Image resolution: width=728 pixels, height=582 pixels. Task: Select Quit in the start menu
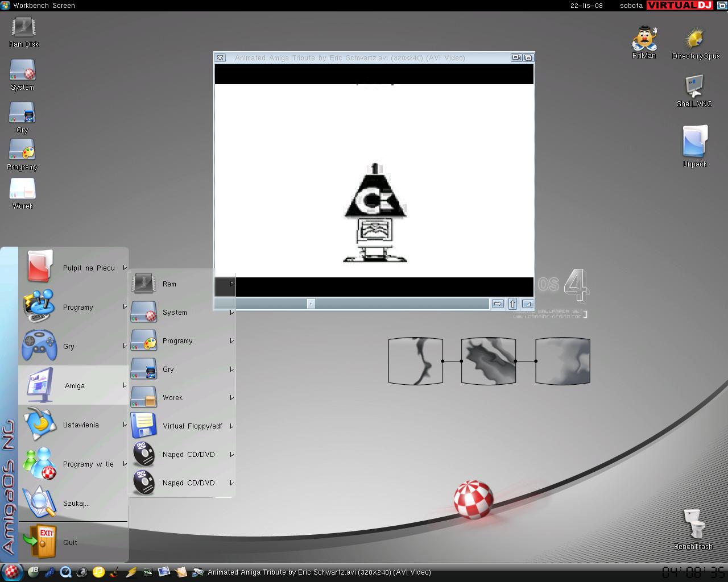click(73, 542)
